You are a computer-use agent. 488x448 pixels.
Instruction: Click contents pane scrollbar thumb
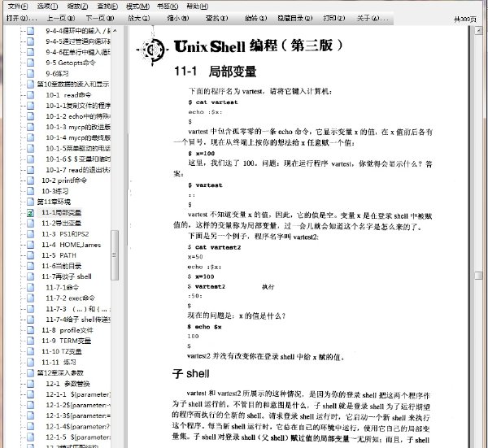pyautogui.click(x=115, y=255)
